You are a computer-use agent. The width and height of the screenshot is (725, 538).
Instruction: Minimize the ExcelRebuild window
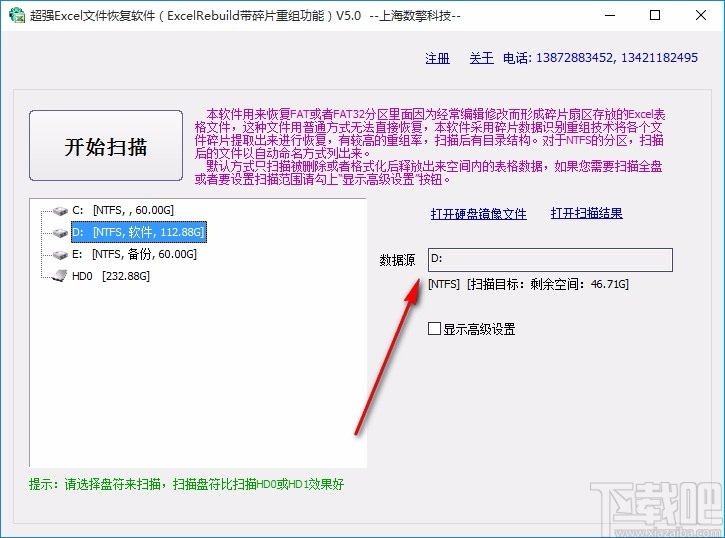pos(610,15)
